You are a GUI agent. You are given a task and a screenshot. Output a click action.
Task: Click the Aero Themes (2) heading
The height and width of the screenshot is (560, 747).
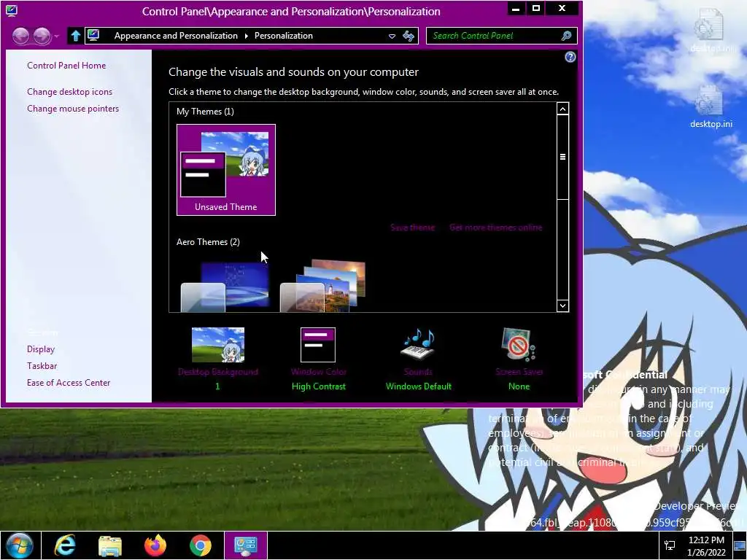pos(208,242)
